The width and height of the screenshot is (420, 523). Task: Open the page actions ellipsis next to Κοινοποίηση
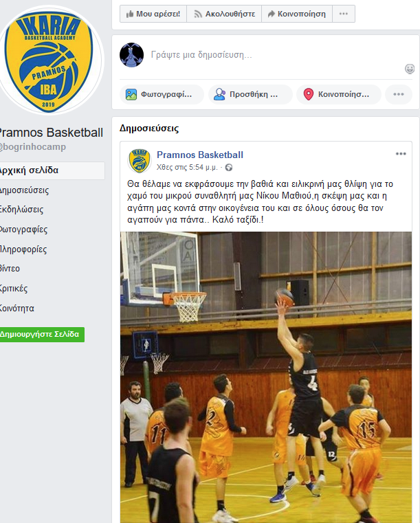tap(344, 14)
